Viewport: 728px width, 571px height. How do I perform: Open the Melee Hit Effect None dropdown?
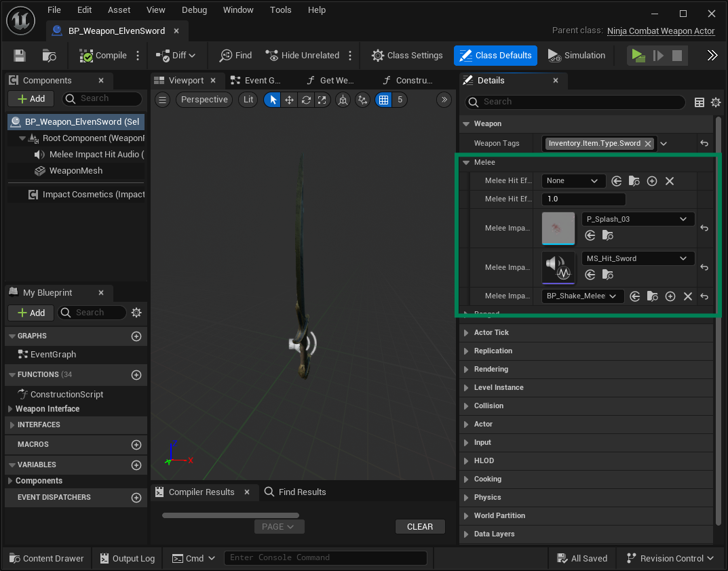coord(573,180)
